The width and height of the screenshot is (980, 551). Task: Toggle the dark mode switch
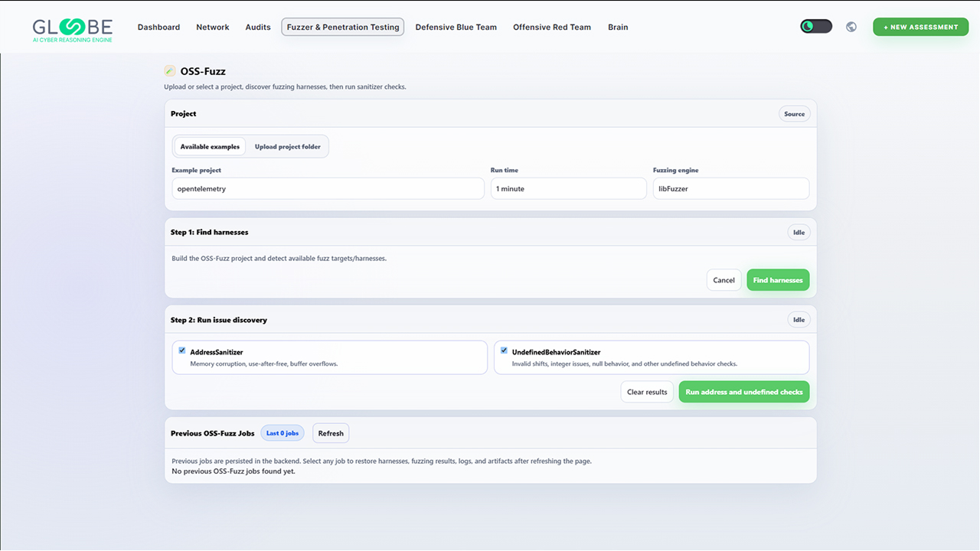[816, 27]
